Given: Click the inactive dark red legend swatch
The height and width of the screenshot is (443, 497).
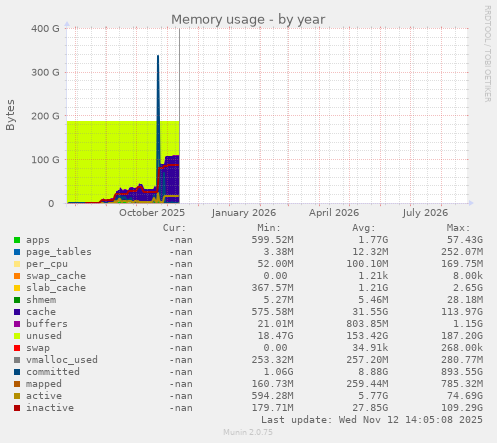Looking at the screenshot, I should 17,408.
